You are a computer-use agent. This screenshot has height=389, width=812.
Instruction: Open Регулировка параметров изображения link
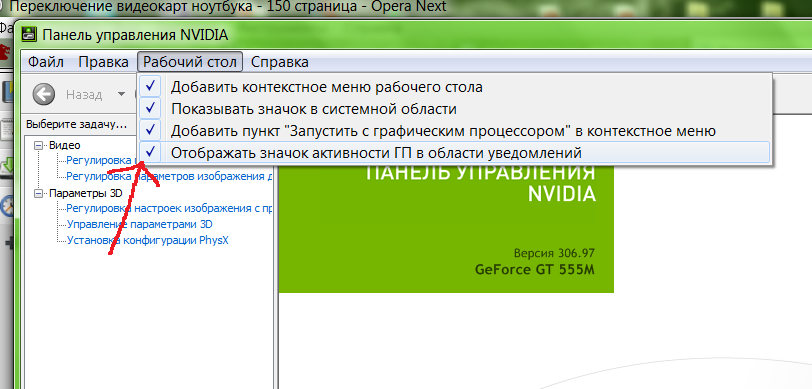169,176
